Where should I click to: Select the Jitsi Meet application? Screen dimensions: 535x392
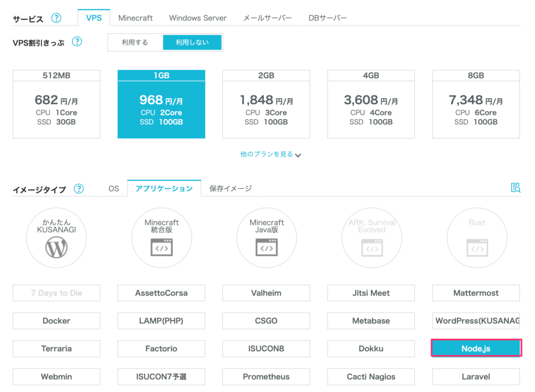[371, 293]
